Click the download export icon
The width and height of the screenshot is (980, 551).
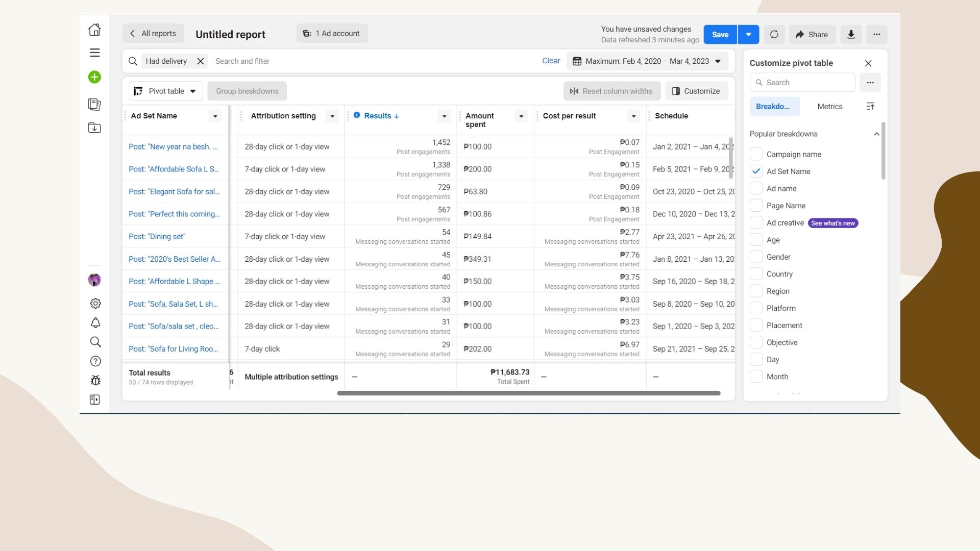coord(851,34)
